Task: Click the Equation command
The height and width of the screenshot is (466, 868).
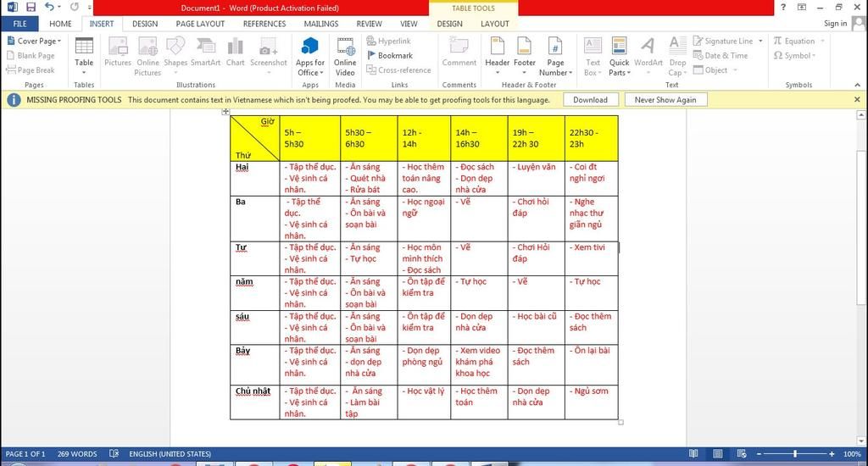Action: click(794, 41)
